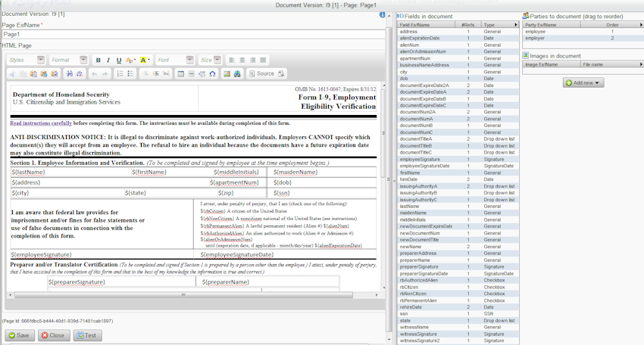Select the alienExpirationDate field row

[x=458, y=38]
